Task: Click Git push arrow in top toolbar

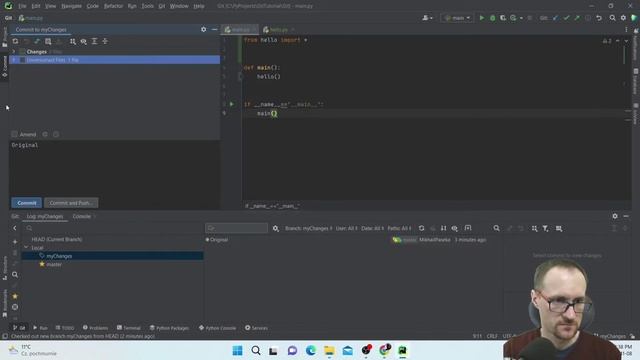Action: [x=577, y=18]
